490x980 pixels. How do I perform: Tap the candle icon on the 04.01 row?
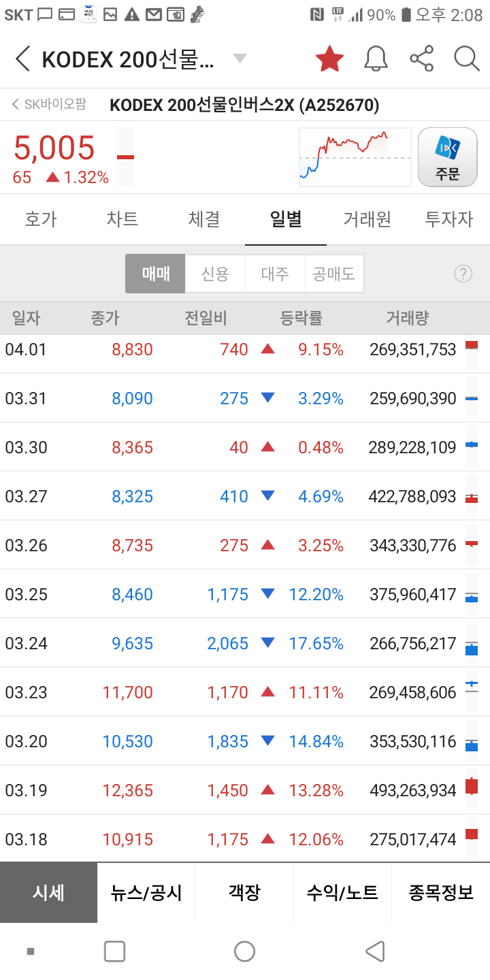click(x=472, y=348)
